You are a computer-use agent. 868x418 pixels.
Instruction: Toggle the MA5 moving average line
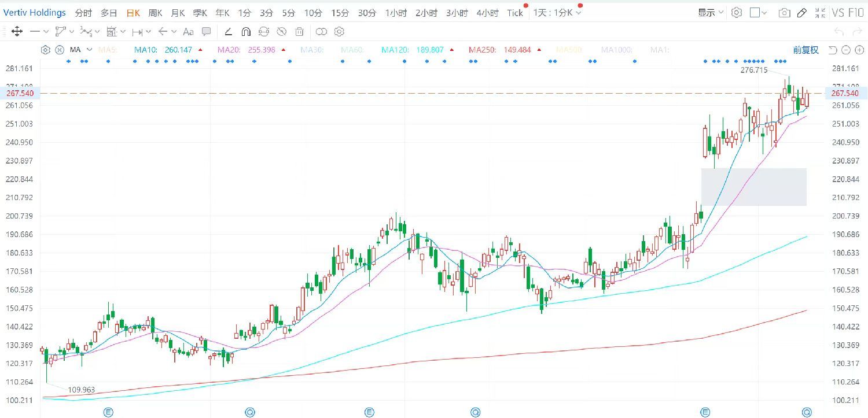[x=108, y=50]
